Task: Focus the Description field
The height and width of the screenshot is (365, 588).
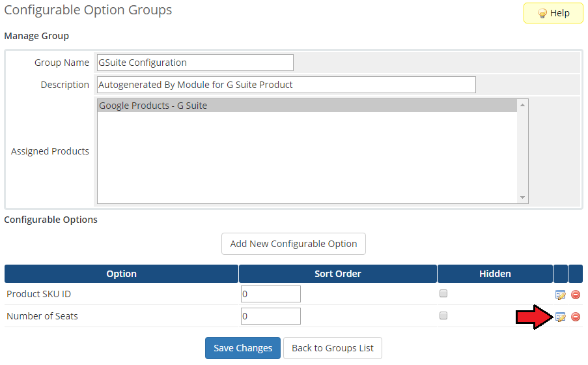Action: click(x=286, y=85)
